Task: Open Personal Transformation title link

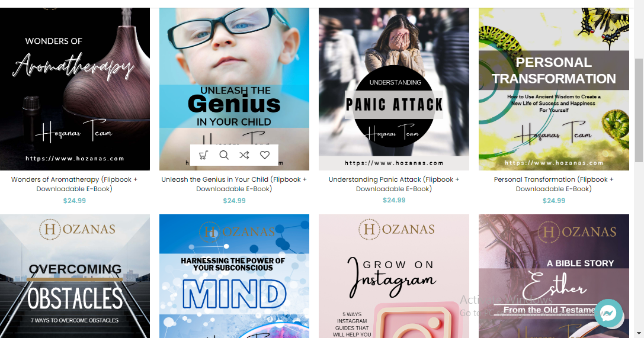Action: (x=553, y=184)
